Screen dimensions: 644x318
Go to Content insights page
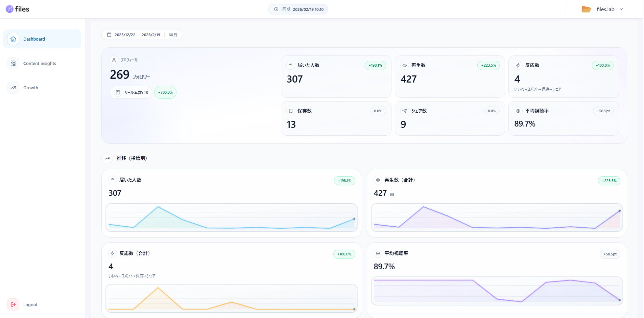pos(40,63)
